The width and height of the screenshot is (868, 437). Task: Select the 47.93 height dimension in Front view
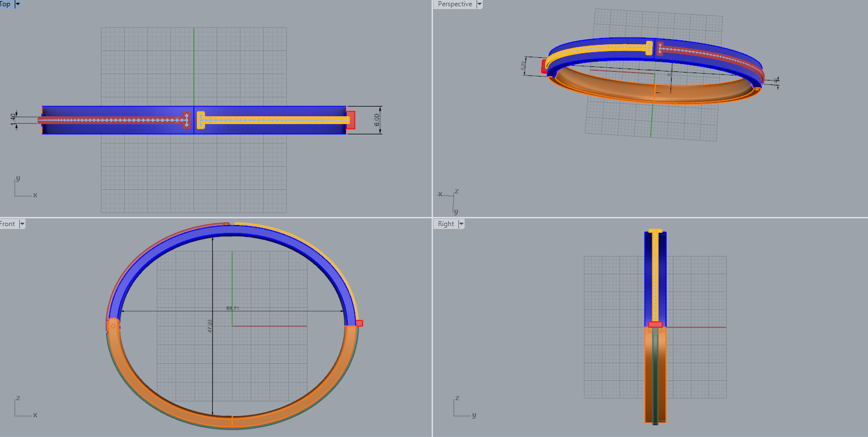pyautogui.click(x=210, y=325)
